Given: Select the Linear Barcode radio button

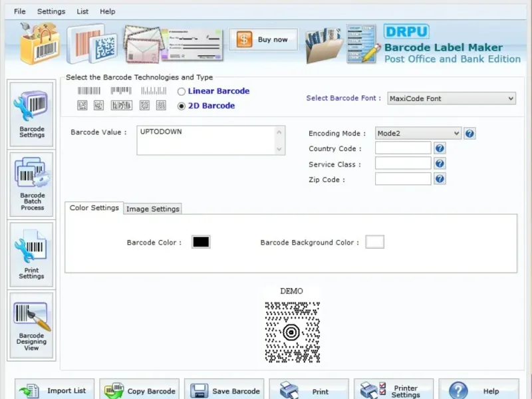Looking at the screenshot, I should click(182, 91).
